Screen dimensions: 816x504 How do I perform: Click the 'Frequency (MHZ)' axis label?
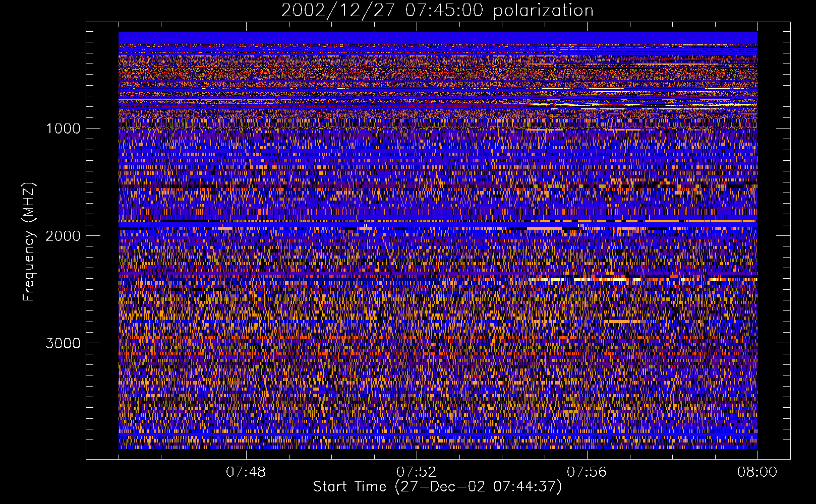tap(28, 242)
